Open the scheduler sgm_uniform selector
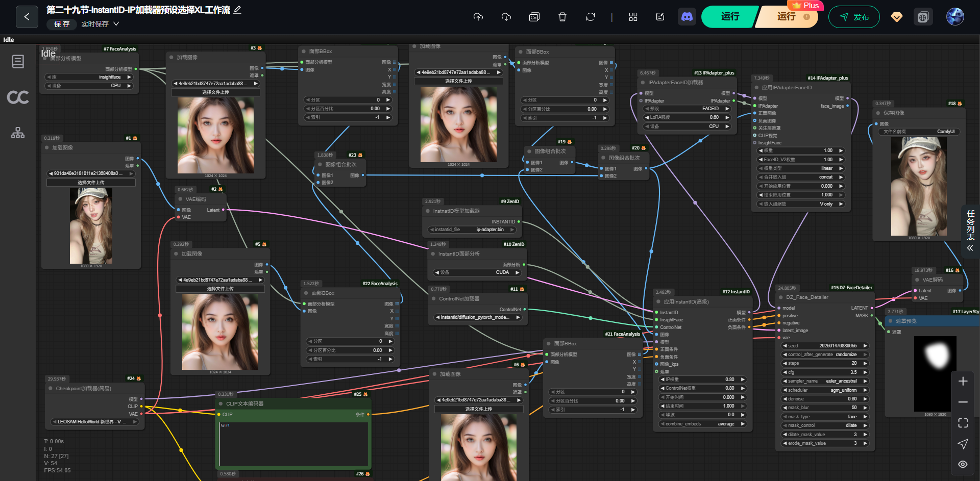Viewport: 980px width, 481px height. 825,390
